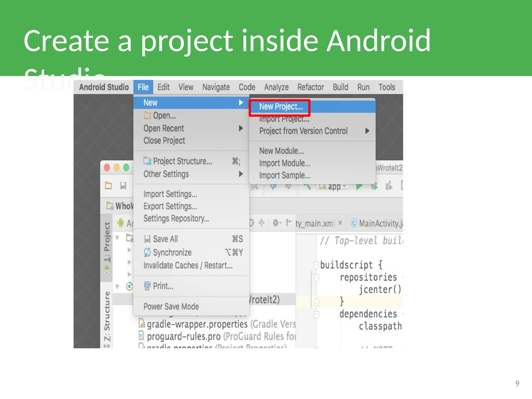This screenshot has width=532, height=399.
Task: Open Settings Repository...
Action: (191, 218)
